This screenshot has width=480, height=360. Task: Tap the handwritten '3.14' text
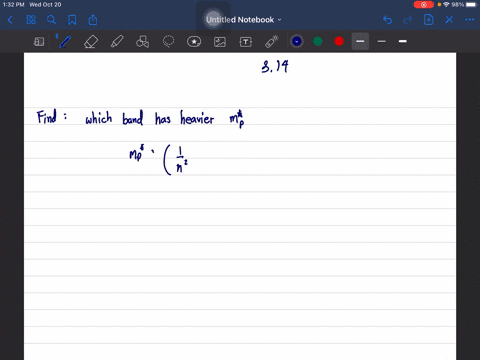click(275, 67)
